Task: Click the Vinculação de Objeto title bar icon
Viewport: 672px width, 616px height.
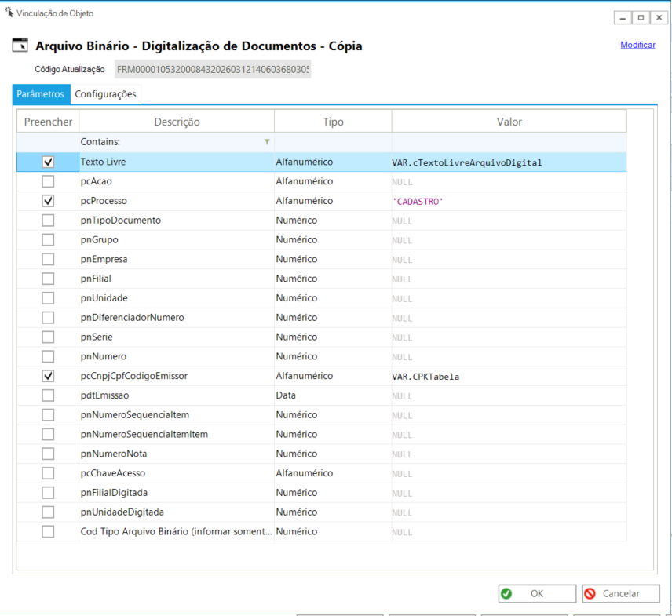Action: (x=9, y=13)
